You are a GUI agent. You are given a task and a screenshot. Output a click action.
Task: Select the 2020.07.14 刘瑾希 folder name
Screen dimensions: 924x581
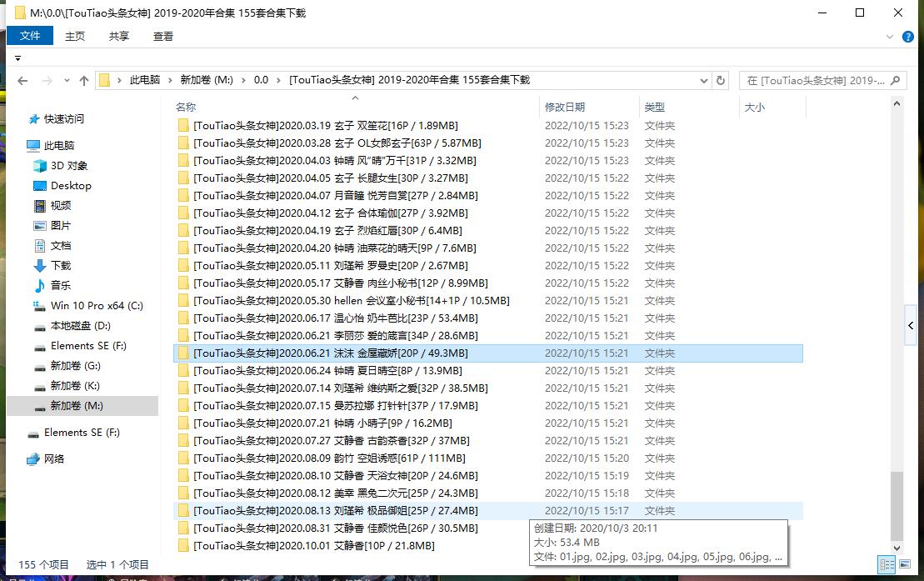coord(341,388)
